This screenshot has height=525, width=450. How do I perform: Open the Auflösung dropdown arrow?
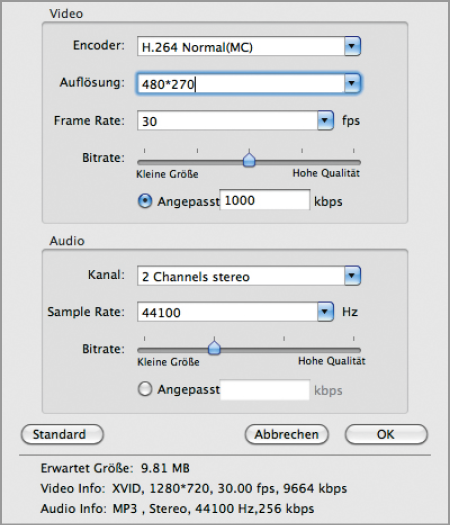(352, 83)
